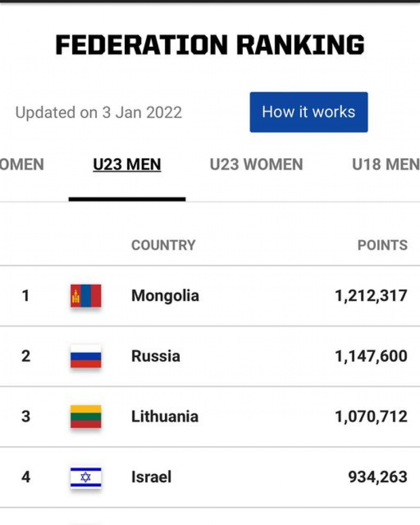420x525 pixels.
Task: Click the Federation Ranking heading
Action: 210,45
